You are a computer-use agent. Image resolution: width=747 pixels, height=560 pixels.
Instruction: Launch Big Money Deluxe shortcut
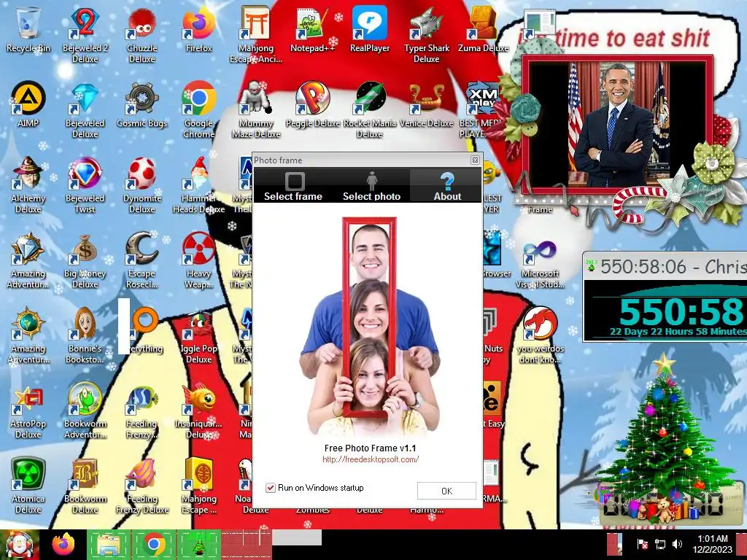pos(85,260)
